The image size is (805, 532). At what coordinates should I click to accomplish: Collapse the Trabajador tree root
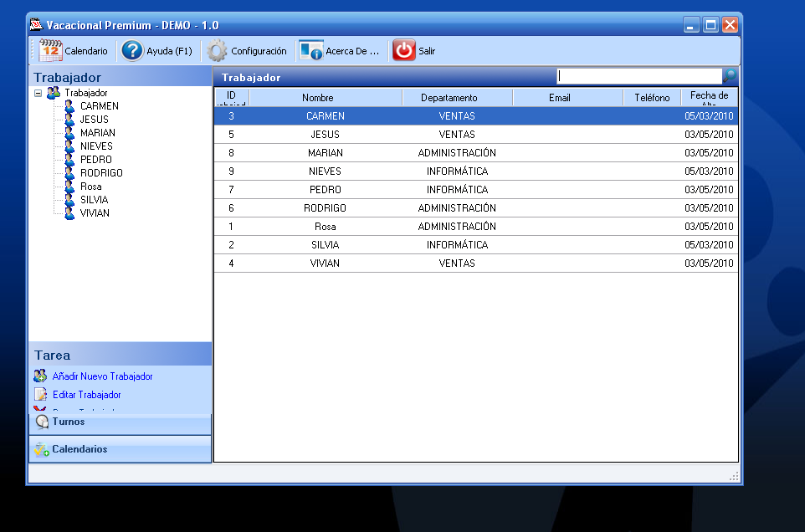pos(38,93)
